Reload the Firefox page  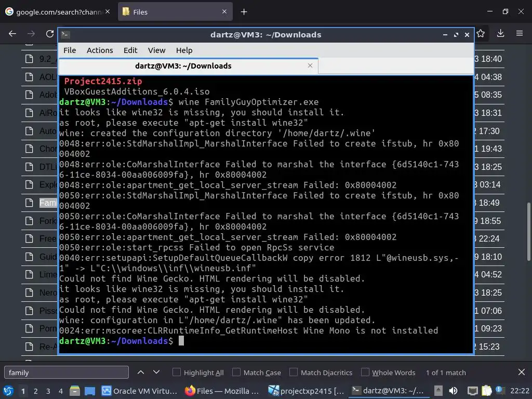(x=50, y=34)
